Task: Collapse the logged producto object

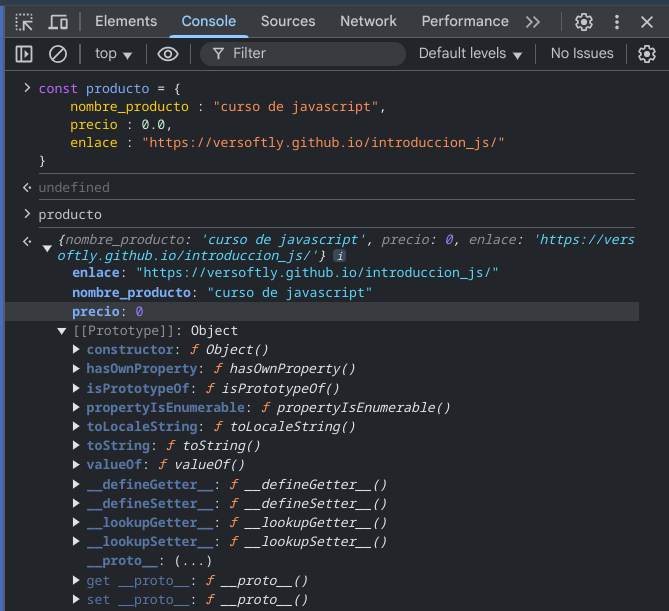Action: coord(47,248)
